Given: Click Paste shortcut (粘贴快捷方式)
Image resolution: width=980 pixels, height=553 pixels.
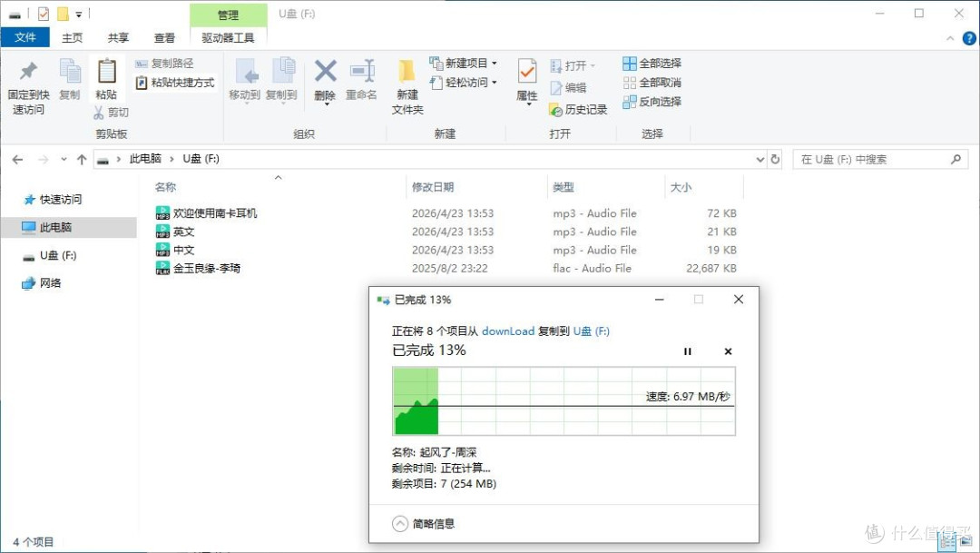Looking at the screenshot, I should click(176, 83).
